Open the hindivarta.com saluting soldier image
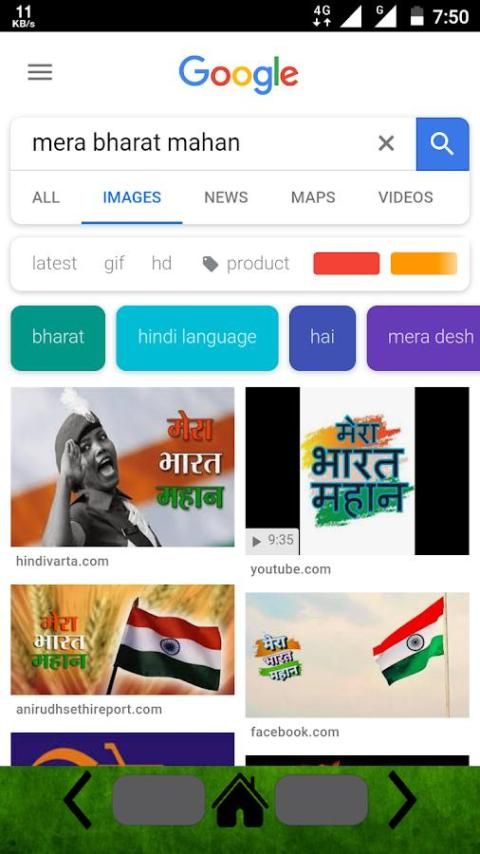Image resolution: width=480 pixels, height=854 pixels. point(123,467)
